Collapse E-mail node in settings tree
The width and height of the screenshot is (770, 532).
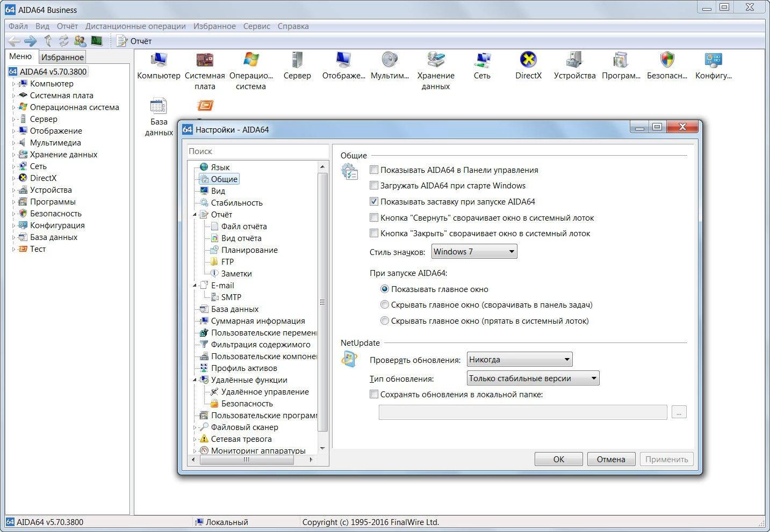click(195, 285)
